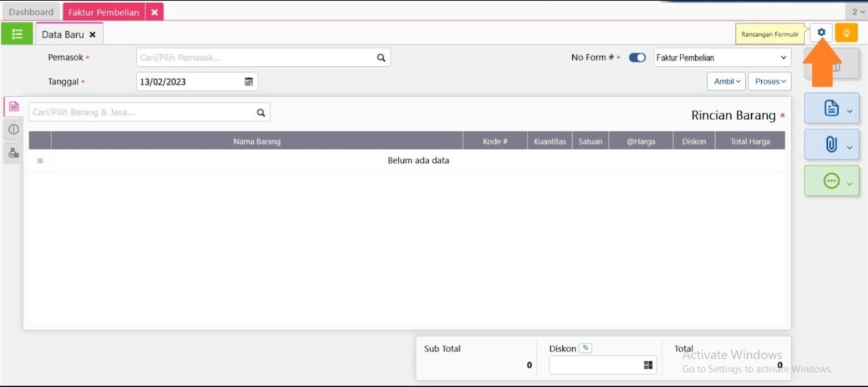Expand the green more-options dropdown arrow
The height and width of the screenshot is (387, 868).
pyautogui.click(x=849, y=184)
